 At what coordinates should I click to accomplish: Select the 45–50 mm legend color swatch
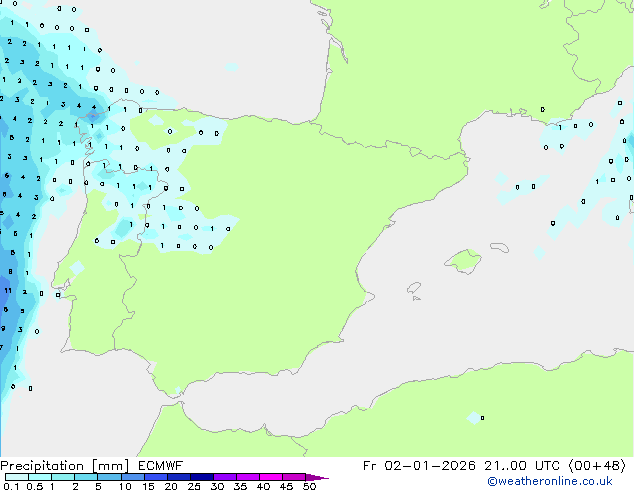[294, 477]
